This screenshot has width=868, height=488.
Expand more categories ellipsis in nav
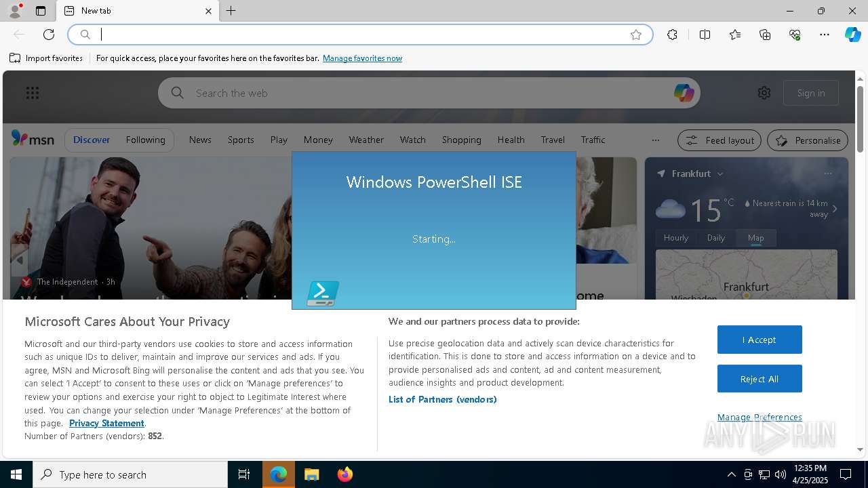(x=655, y=140)
